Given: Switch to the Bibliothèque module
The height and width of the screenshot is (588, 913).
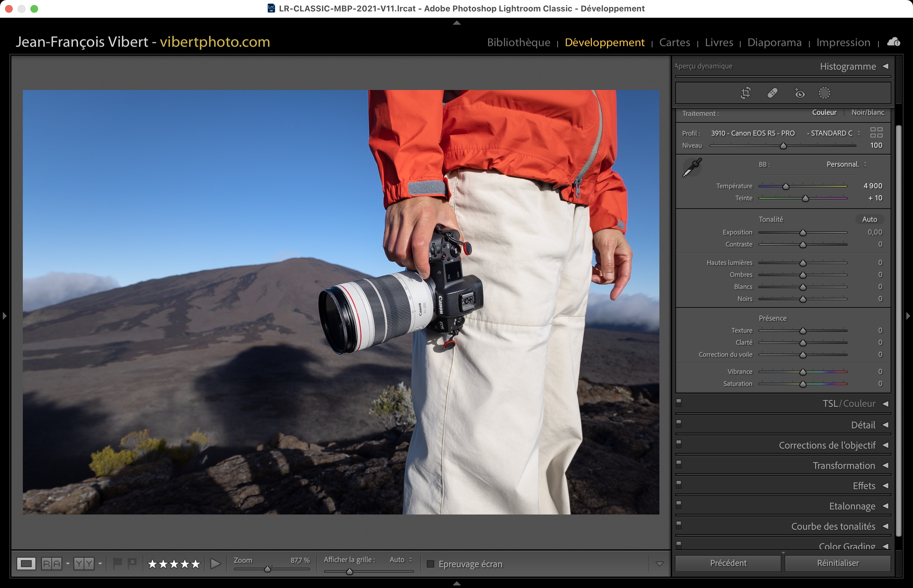Looking at the screenshot, I should [518, 42].
